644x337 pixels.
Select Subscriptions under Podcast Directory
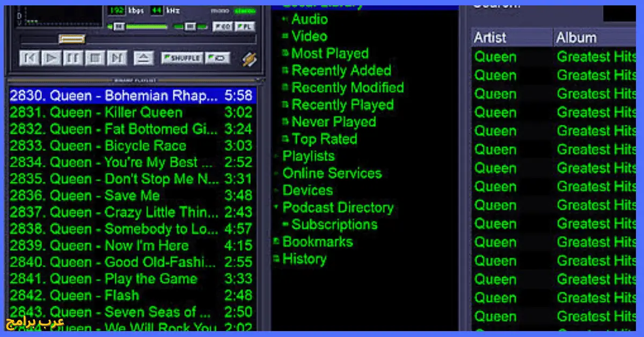click(334, 225)
